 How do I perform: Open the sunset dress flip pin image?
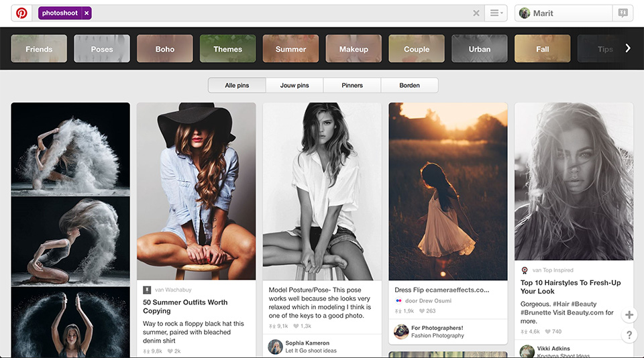448,191
